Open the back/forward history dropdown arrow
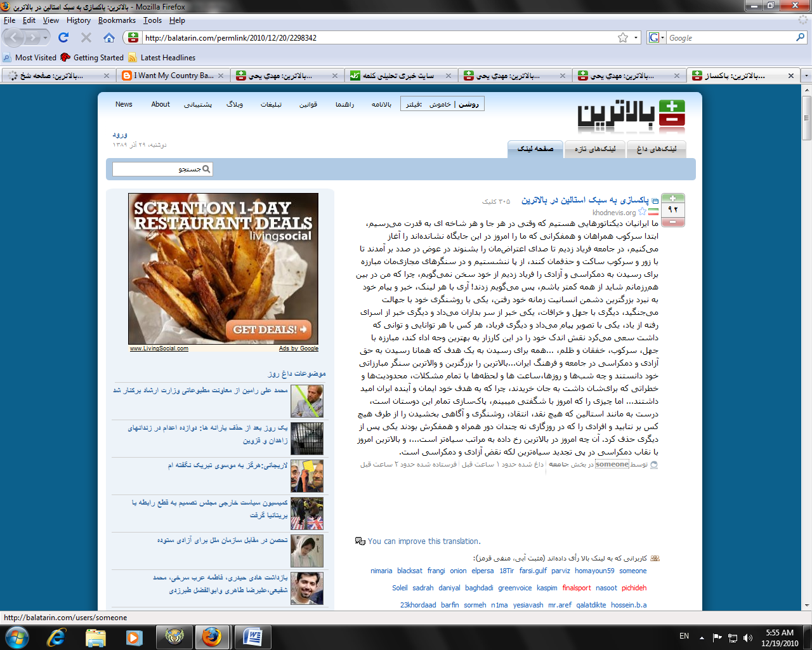812x650 pixels. point(45,38)
